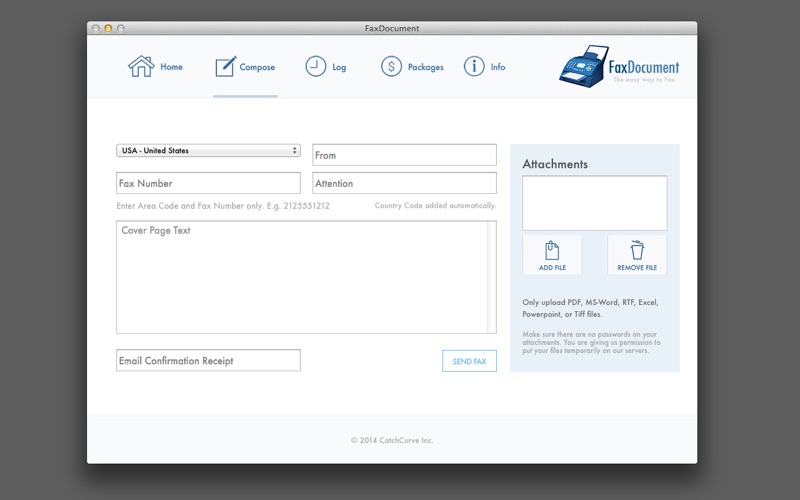The height and width of the screenshot is (500, 800).
Task: Open the Log clock icon
Action: (316, 66)
